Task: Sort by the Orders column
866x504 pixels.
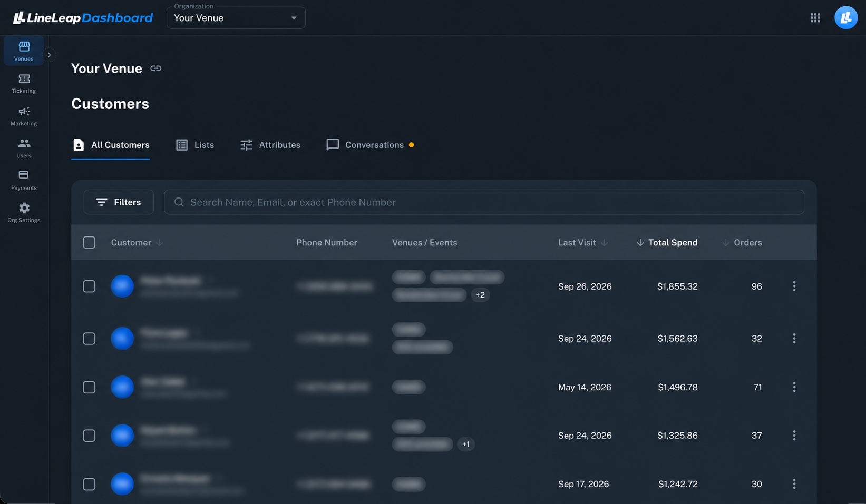Action: coord(742,242)
